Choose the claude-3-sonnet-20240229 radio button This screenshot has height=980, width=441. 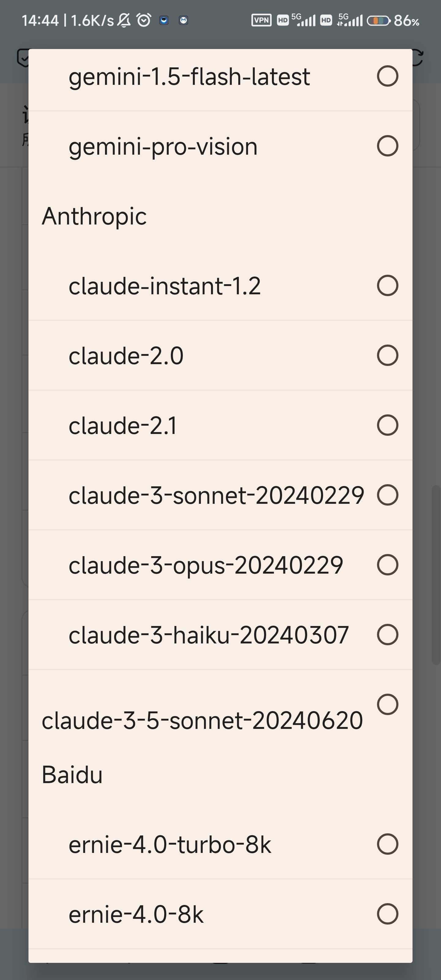pos(387,495)
